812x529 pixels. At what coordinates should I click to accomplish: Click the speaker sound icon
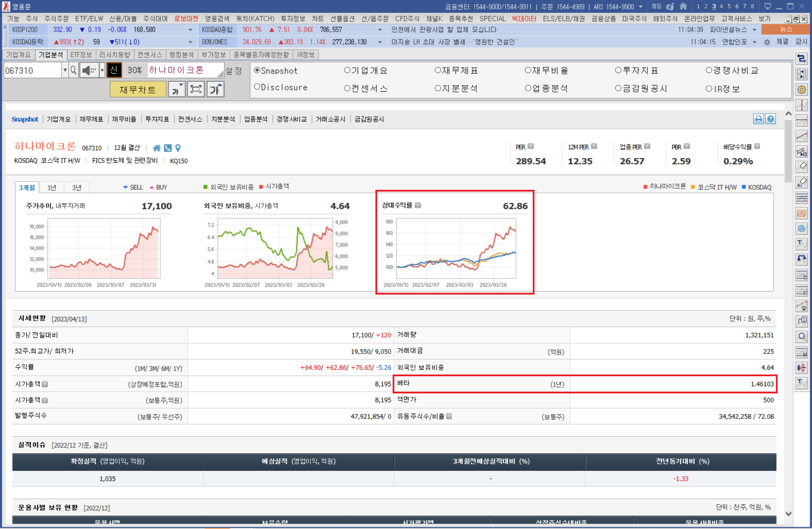tap(89, 70)
